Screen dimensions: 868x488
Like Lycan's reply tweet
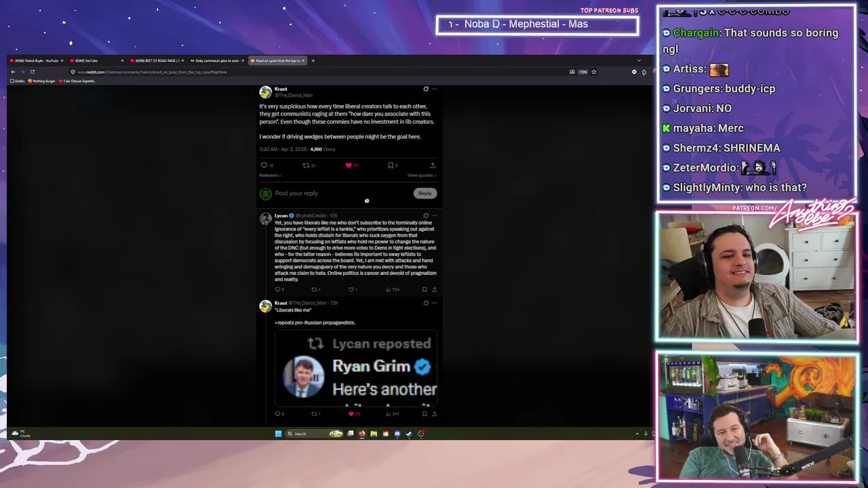click(351, 289)
